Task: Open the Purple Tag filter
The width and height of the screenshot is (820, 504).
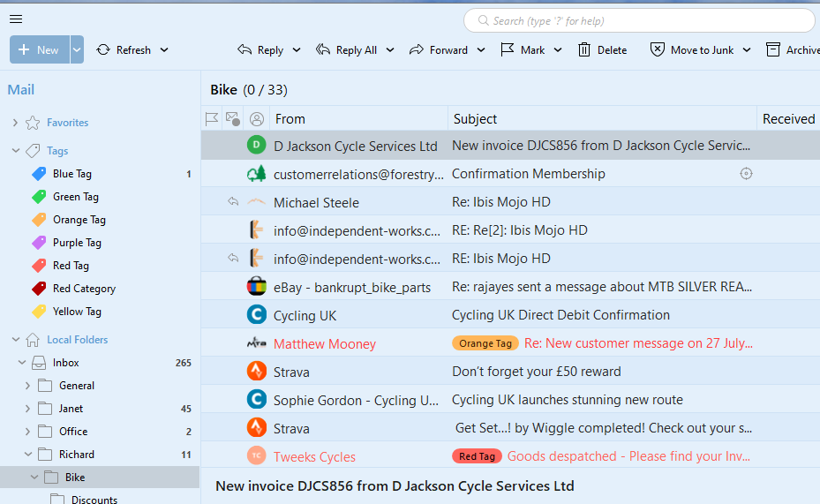Action: (x=77, y=243)
